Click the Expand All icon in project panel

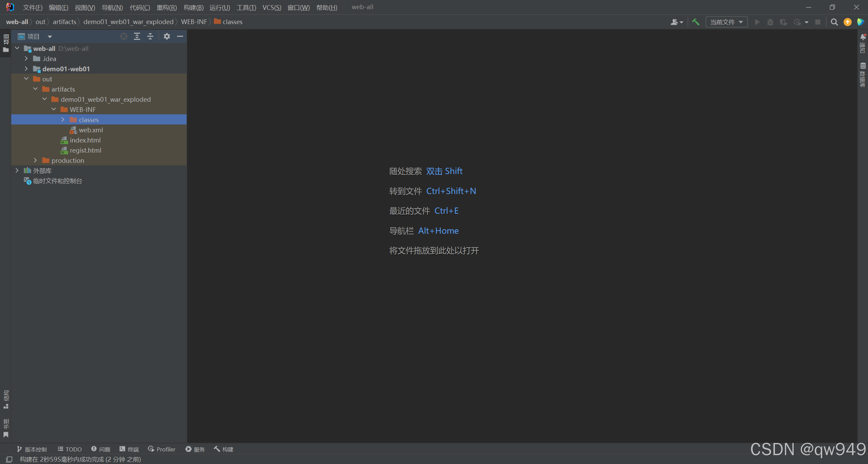click(137, 36)
